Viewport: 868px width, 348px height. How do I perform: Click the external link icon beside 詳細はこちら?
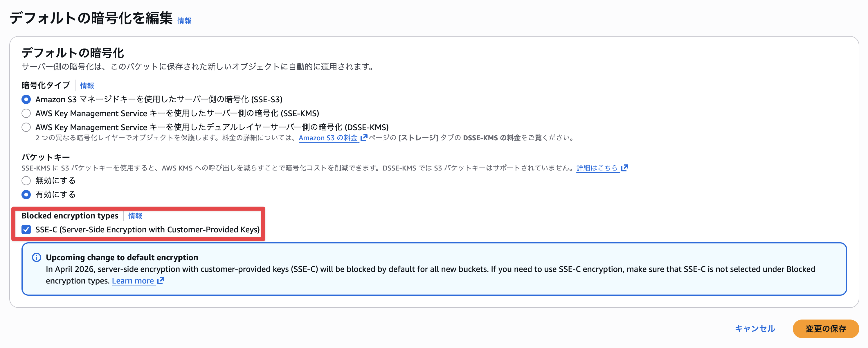[x=625, y=168]
